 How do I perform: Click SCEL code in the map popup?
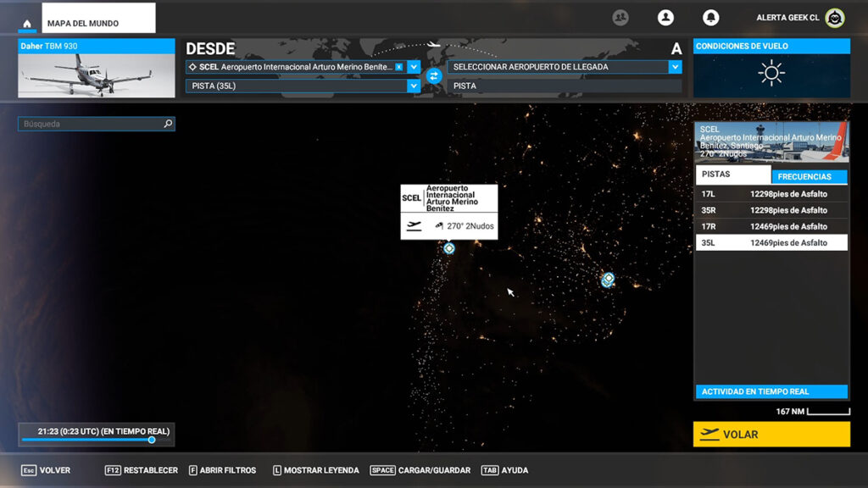411,198
